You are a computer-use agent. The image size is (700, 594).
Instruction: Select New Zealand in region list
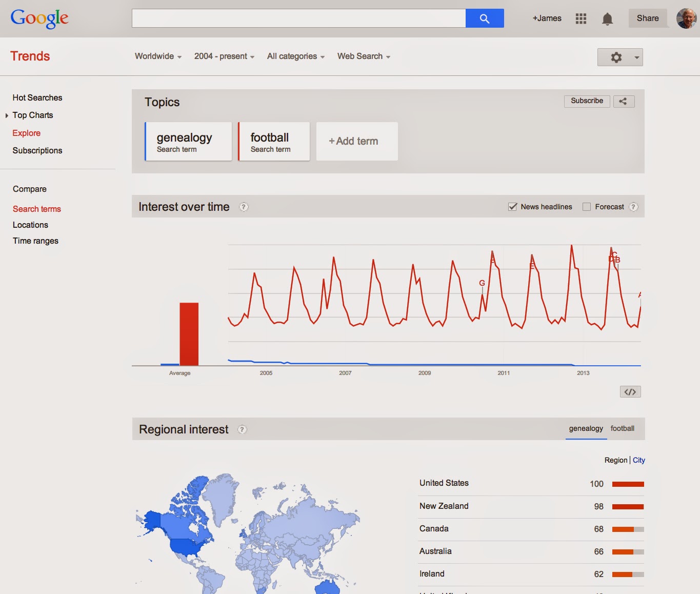pyautogui.click(x=444, y=506)
